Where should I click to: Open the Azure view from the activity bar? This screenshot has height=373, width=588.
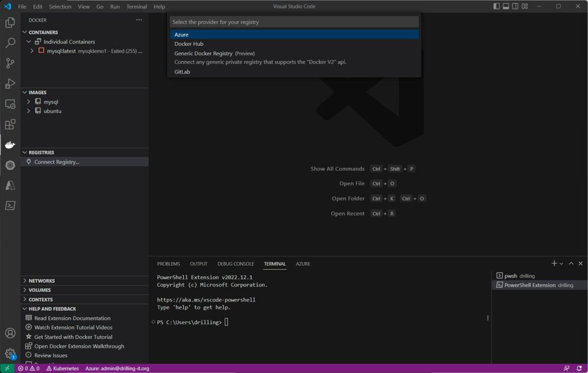[x=9, y=186]
